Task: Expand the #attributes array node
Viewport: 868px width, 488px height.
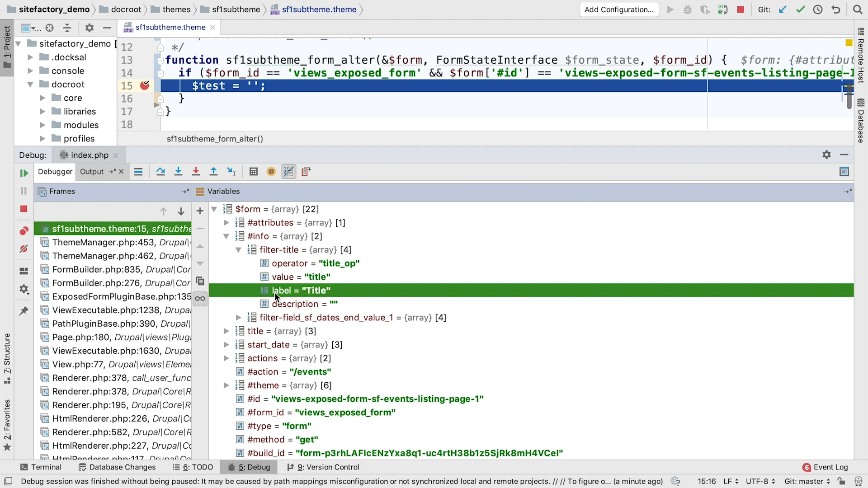Action: [x=226, y=223]
